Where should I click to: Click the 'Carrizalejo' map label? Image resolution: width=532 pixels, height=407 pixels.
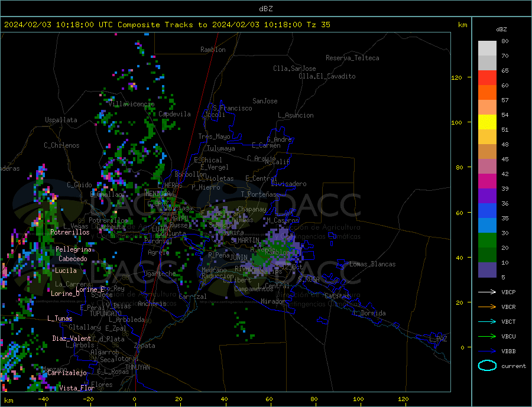(x=67, y=373)
